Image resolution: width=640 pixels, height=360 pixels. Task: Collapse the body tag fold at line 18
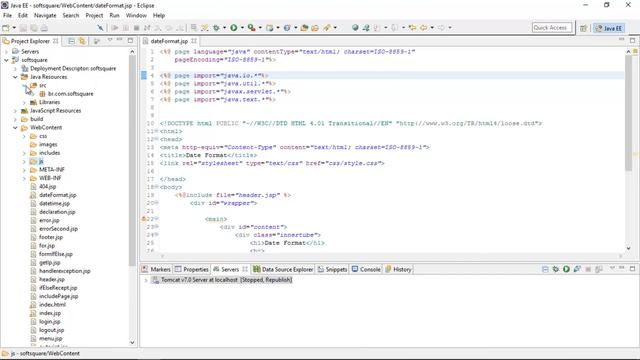156,187
